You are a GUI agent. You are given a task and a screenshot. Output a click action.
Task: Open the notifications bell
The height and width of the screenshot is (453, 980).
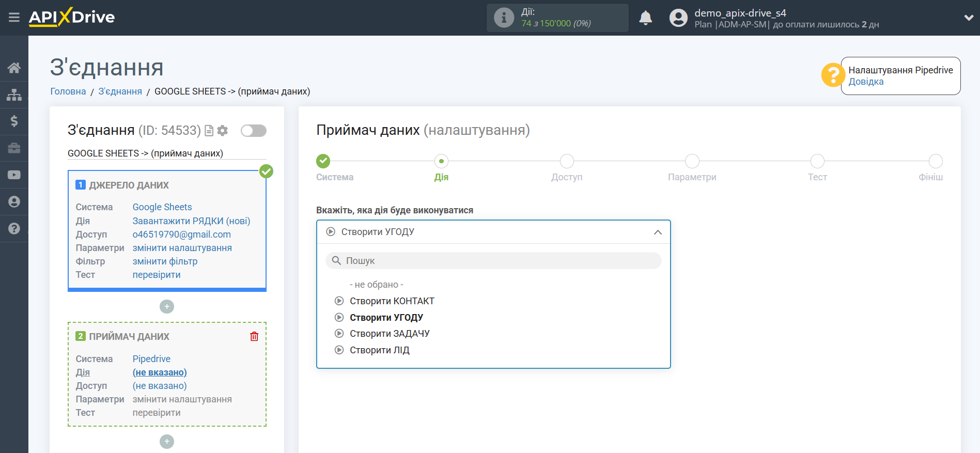point(645,18)
